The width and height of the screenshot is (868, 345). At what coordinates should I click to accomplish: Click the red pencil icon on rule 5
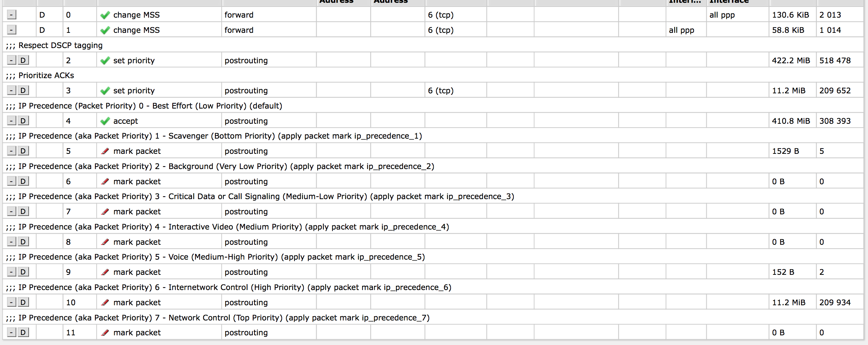click(x=105, y=151)
